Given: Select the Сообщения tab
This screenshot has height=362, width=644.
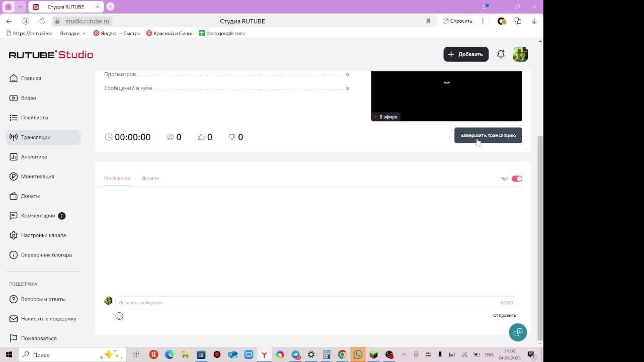Looking at the screenshot, I should pyautogui.click(x=117, y=178).
